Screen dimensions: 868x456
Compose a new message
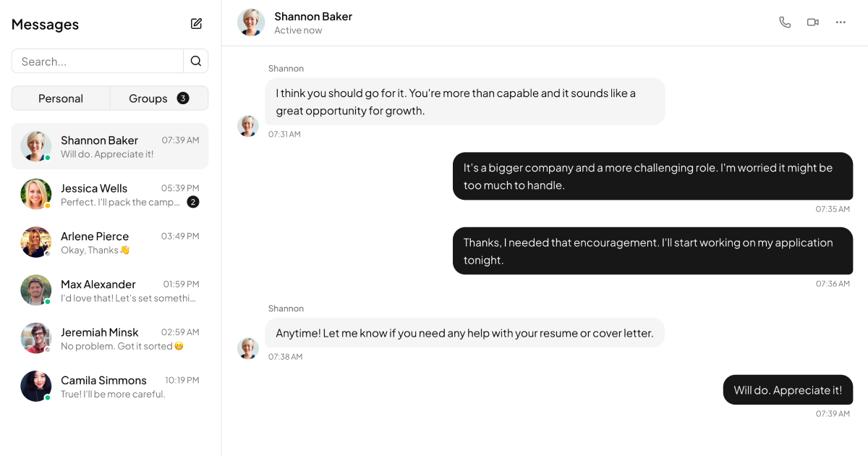(196, 23)
